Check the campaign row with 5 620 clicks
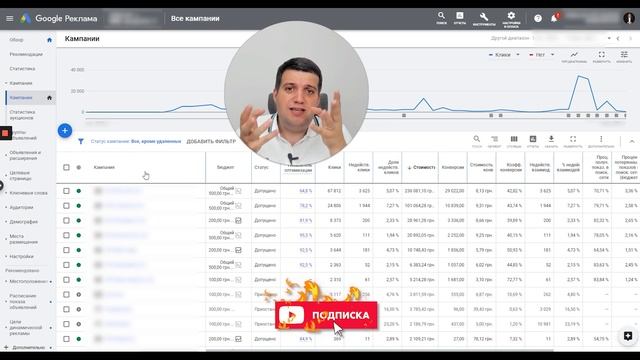Screen dimensions: 640x360 [66, 235]
